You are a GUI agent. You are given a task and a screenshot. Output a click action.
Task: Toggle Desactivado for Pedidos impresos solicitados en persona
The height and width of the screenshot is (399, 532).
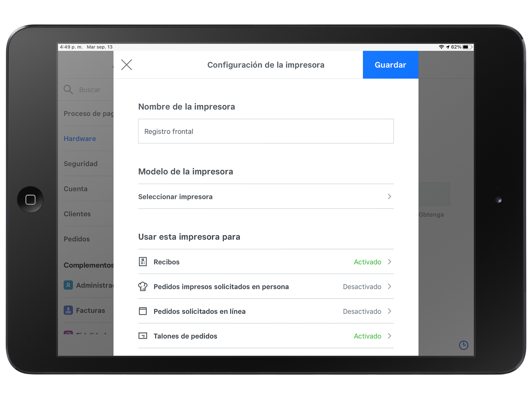362,287
